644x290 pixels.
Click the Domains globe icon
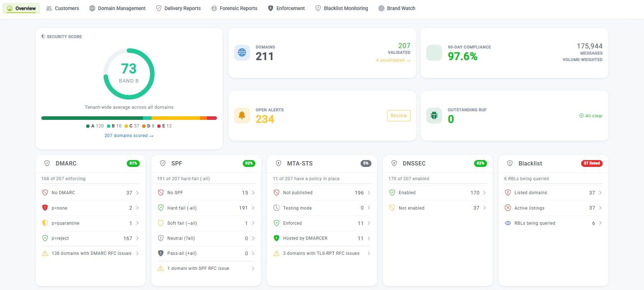[242, 52]
